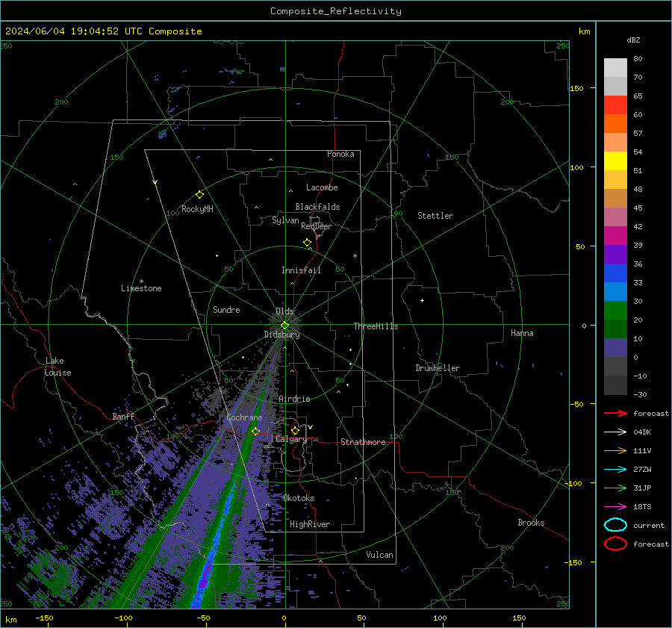This screenshot has height=628, width=672.
Task: Click the Didsbury label
Action: (281, 335)
